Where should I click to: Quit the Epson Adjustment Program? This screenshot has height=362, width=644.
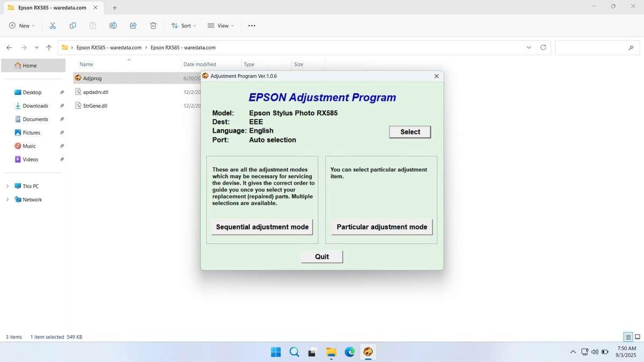[x=321, y=256]
